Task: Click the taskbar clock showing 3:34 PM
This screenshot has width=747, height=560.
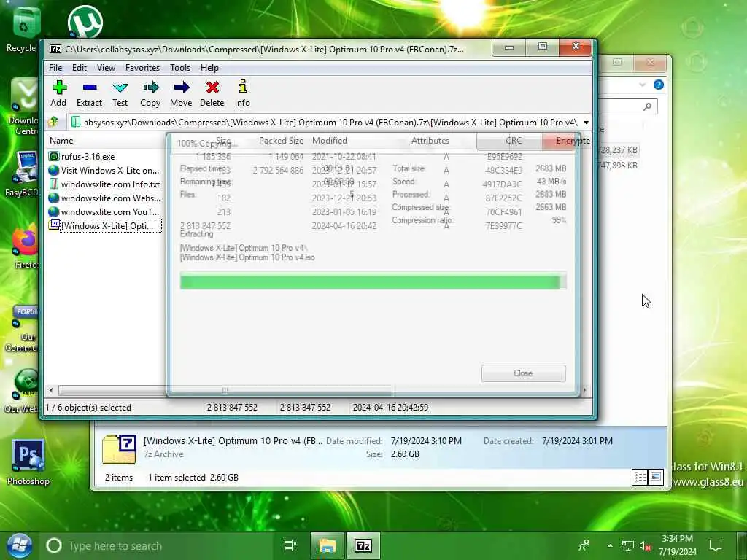Action: click(x=678, y=545)
